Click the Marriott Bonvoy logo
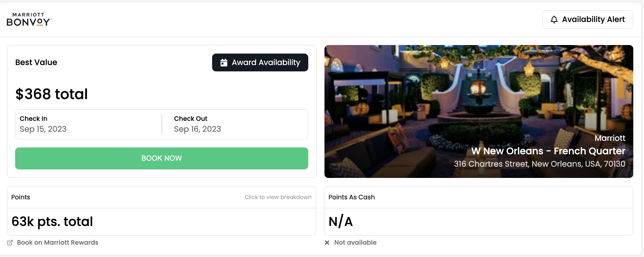Image resolution: width=644 pixels, height=257 pixels. click(x=29, y=19)
